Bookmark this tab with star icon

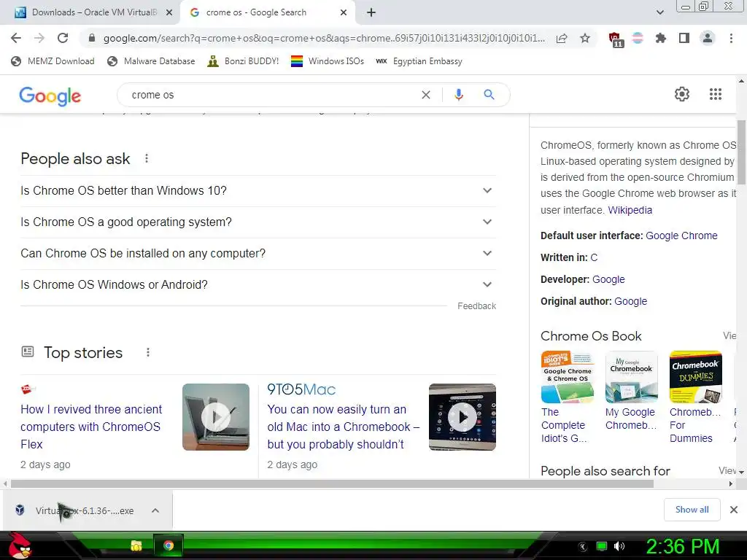pyautogui.click(x=585, y=38)
